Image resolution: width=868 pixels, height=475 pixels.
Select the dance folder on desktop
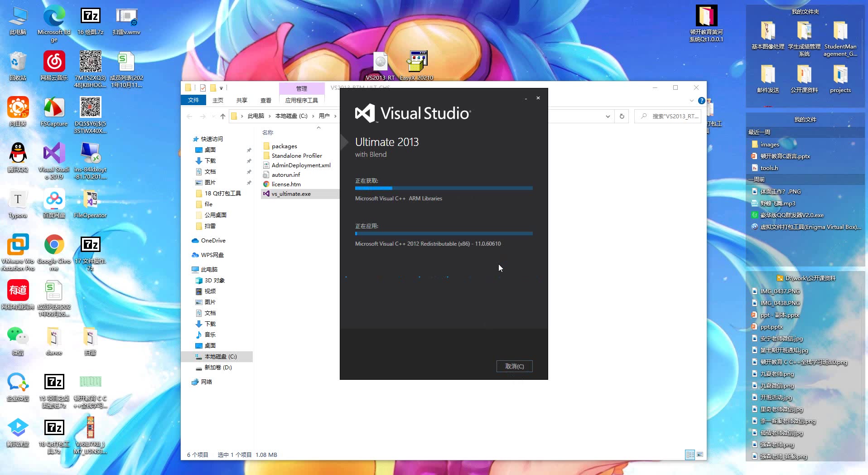tap(54, 340)
